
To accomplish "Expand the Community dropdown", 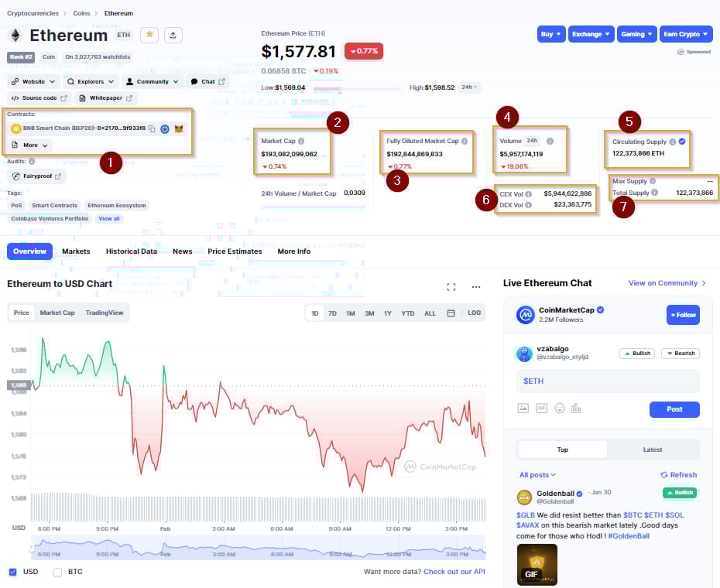I will [153, 82].
